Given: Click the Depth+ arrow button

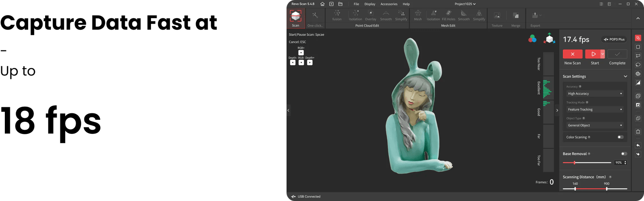Looking at the screenshot, I should pos(310,63).
